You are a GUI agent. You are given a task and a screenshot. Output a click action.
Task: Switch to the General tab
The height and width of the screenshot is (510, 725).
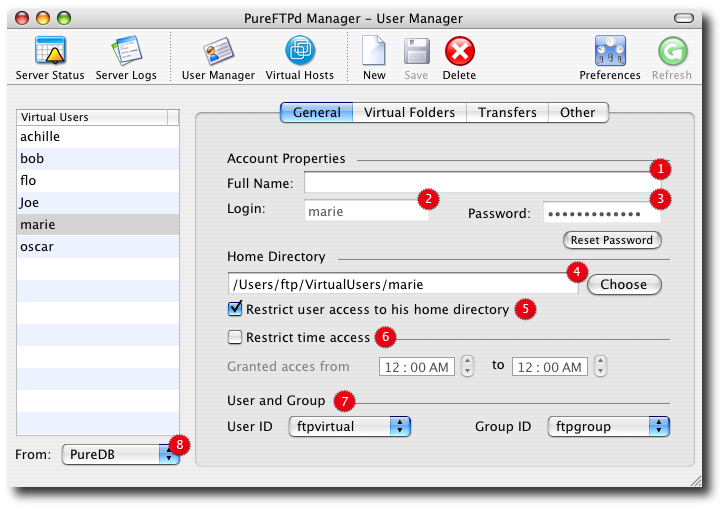pos(317,112)
